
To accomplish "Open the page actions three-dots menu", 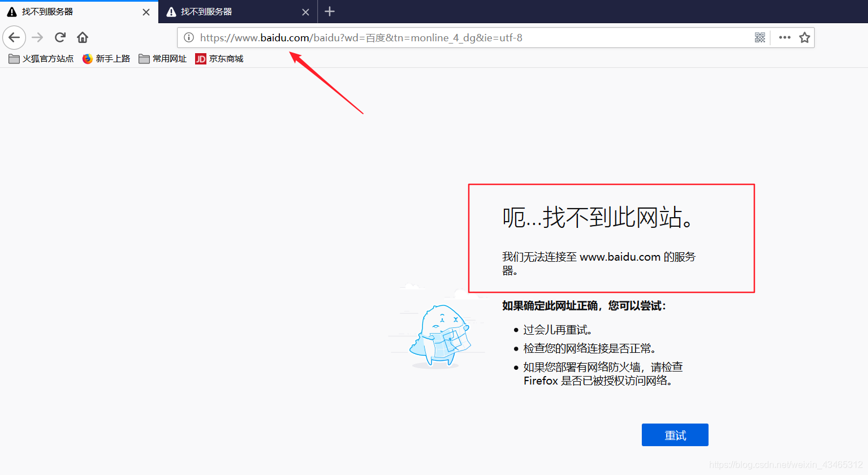I will coord(785,38).
